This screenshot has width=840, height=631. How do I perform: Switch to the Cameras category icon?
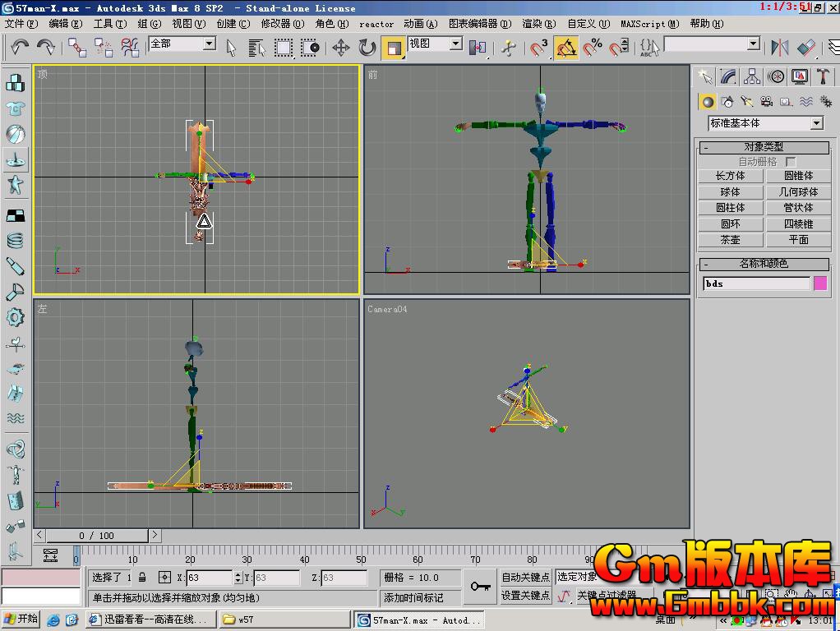766,102
